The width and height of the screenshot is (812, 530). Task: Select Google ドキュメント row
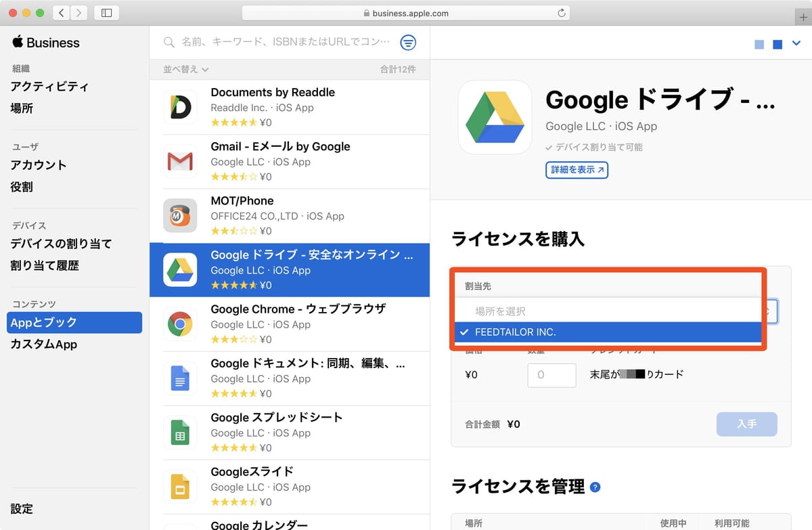click(290, 378)
